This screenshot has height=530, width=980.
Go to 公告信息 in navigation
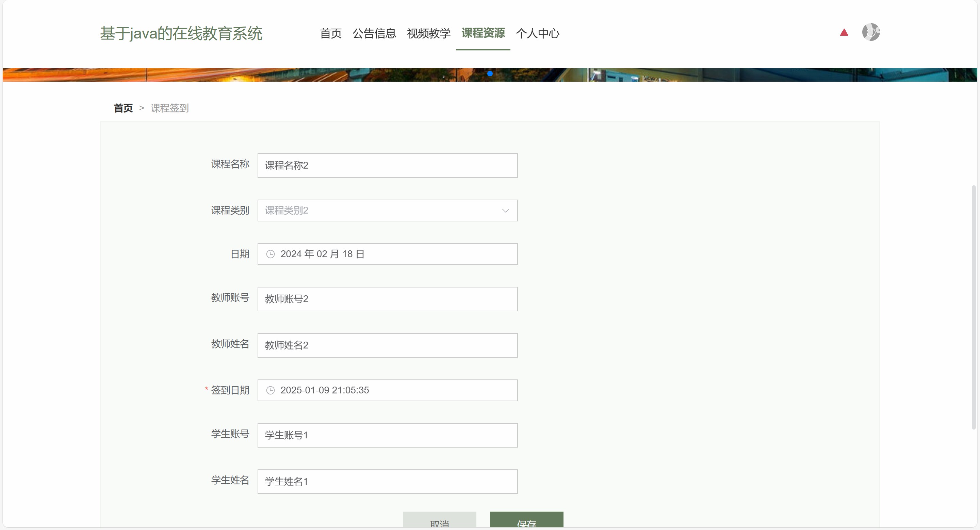coord(374,33)
